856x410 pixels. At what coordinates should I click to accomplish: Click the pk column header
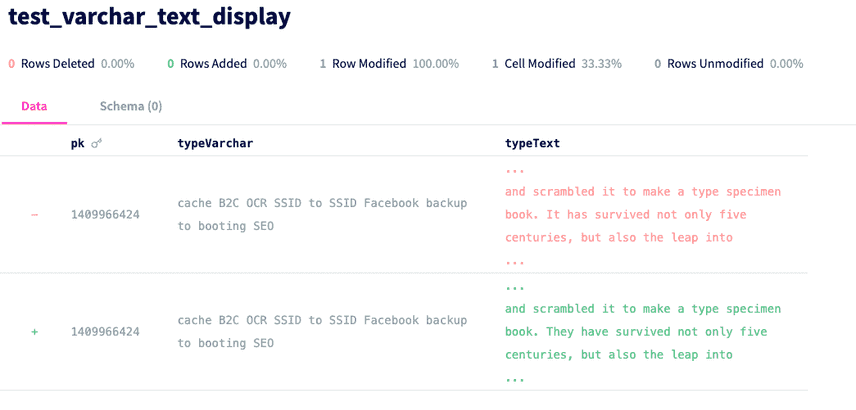click(78, 144)
